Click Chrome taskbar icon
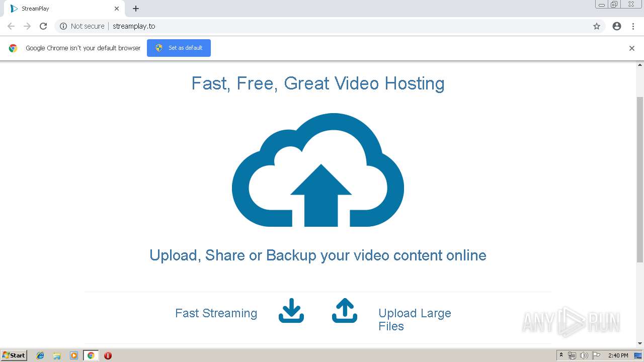Screen dimensions: 644x362 point(91,355)
